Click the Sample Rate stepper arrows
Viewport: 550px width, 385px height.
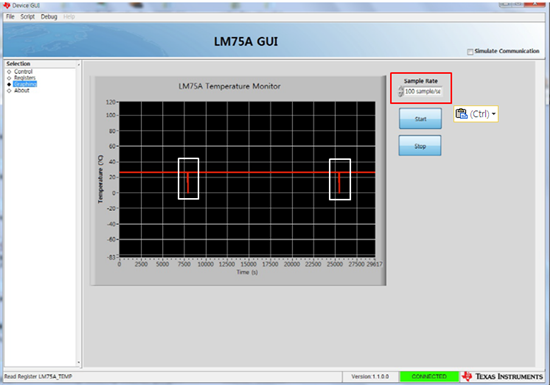pyautogui.click(x=401, y=92)
